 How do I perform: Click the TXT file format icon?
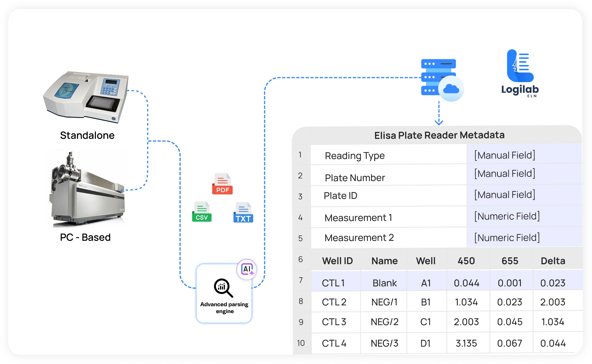[x=243, y=212]
